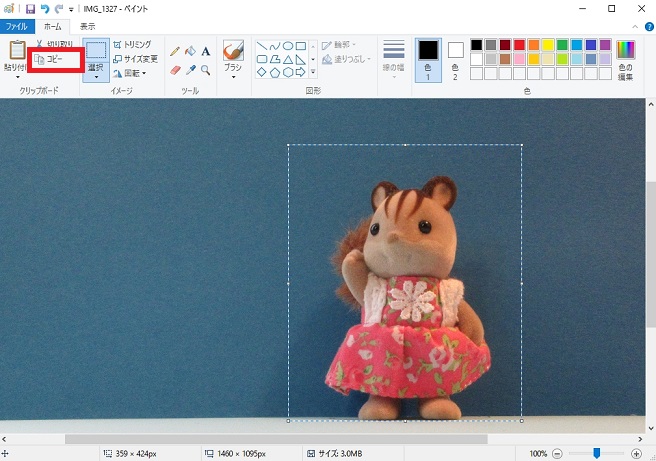Image resolution: width=656 pixels, height=461 pixels.
Task: Click トリミング (crop) button
Action: pyautogui.click(x=132, y=44)
